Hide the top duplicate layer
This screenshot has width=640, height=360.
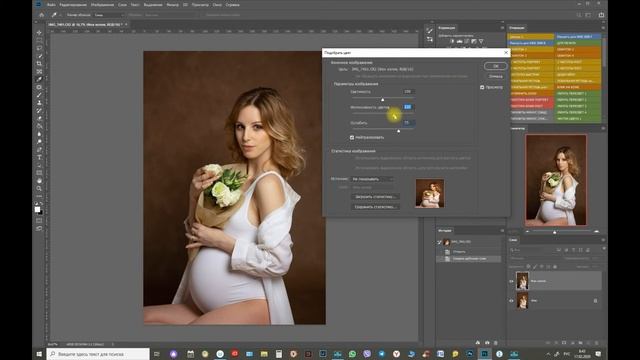pos(511,281)
